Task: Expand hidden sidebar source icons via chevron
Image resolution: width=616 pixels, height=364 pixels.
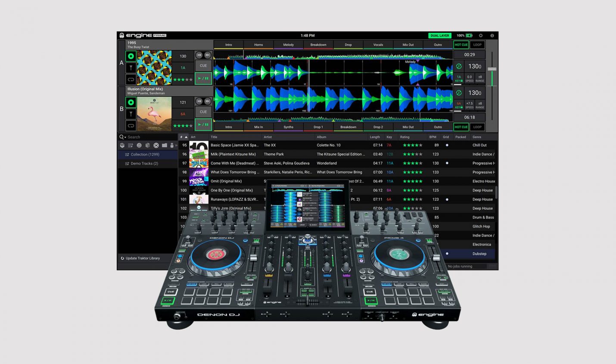Action: point(177,145)
